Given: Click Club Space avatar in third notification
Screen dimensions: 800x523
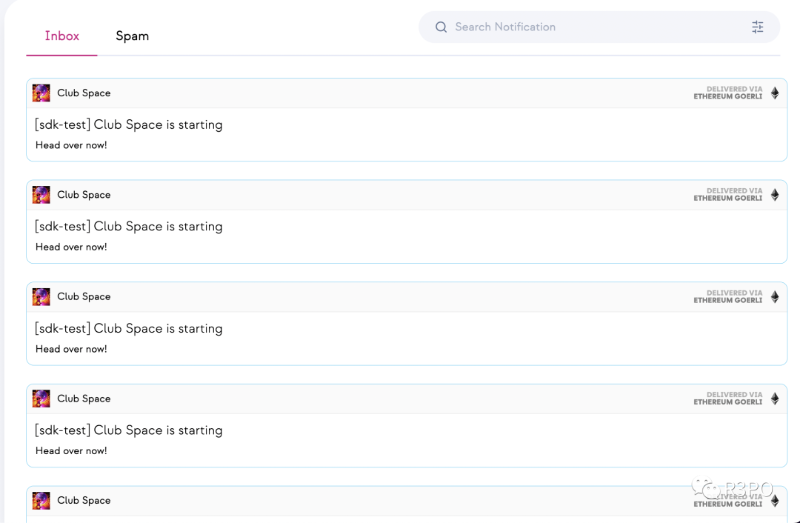Looking at the screenshot, I should pyautogui.click(x=41, y=297).
